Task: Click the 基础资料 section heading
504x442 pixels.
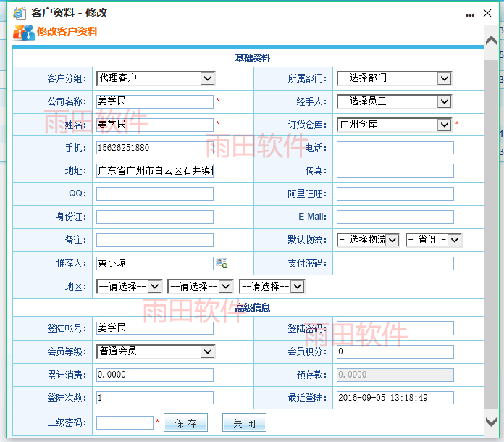Action: (252, 58)
